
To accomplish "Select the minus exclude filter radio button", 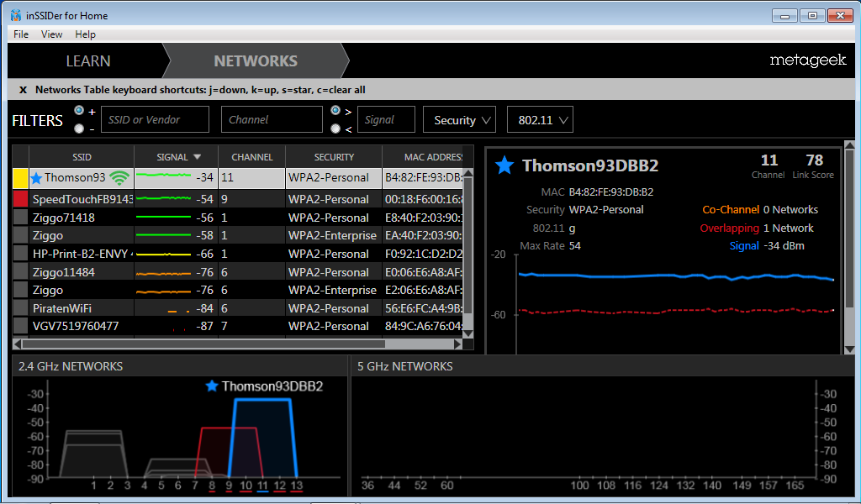I will pyautogui.click(x=81, y=127).
